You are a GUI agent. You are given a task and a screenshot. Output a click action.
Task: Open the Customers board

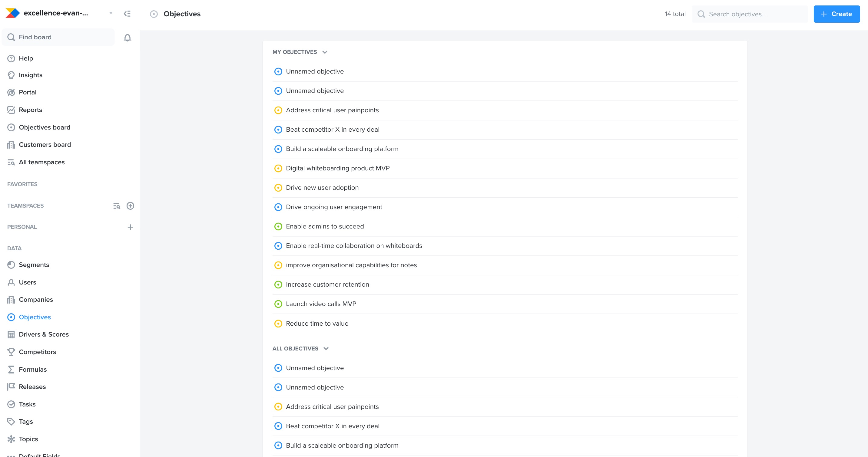[x=45, y=144]
